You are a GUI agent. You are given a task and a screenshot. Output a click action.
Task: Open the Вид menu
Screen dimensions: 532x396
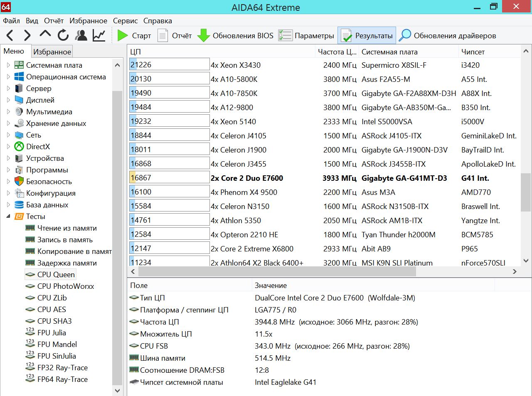point(32,21)
